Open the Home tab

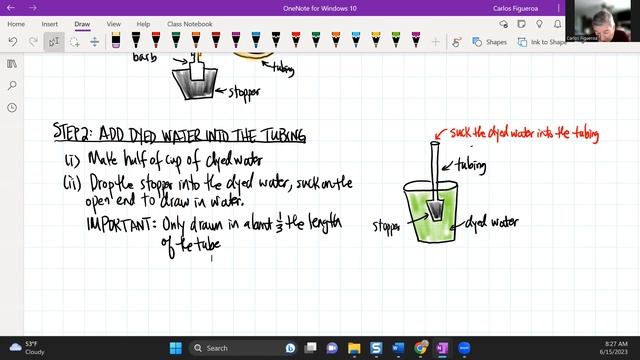(x=16, y=24)
